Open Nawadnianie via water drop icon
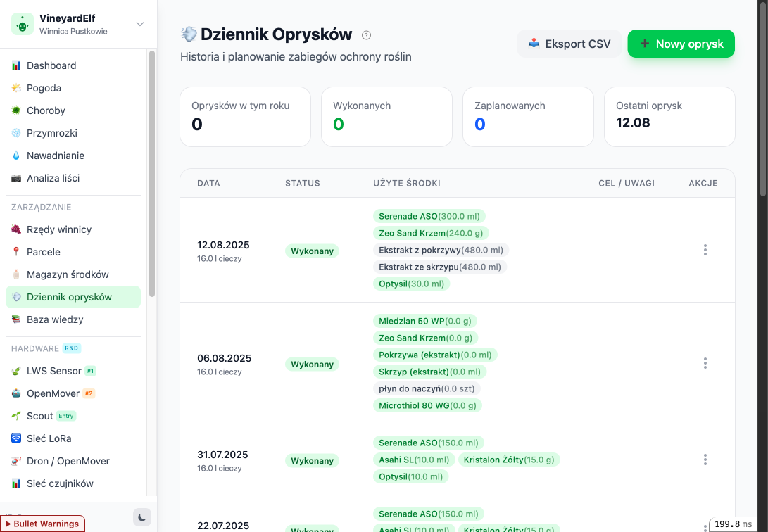 (16, 156)
